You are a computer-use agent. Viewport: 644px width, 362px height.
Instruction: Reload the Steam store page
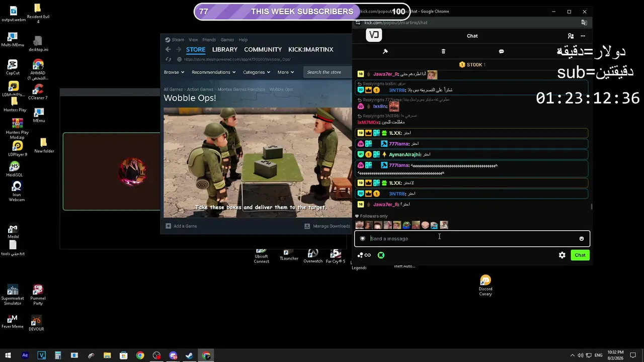pyautogui.click(x=169, y=59)
